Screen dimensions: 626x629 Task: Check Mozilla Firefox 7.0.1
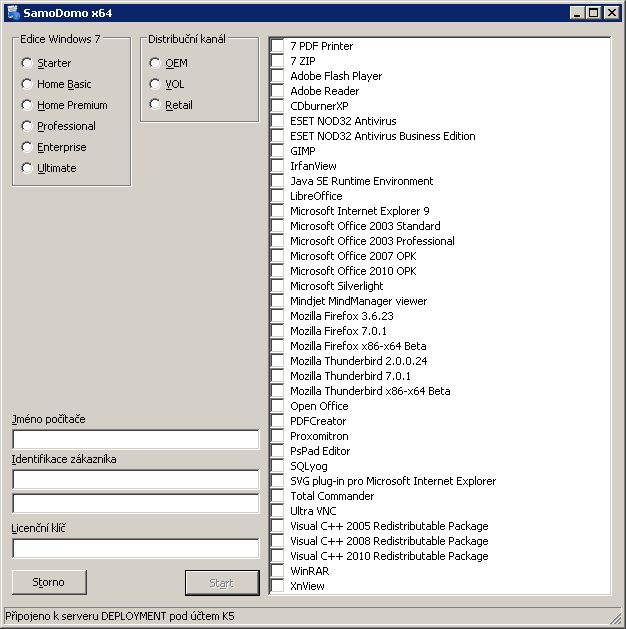click(277, 331)
